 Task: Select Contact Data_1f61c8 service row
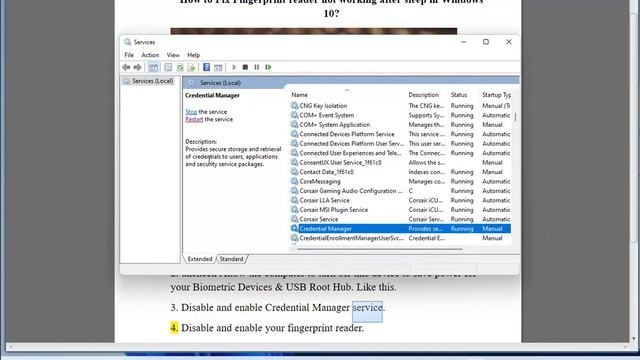point(400,172)
